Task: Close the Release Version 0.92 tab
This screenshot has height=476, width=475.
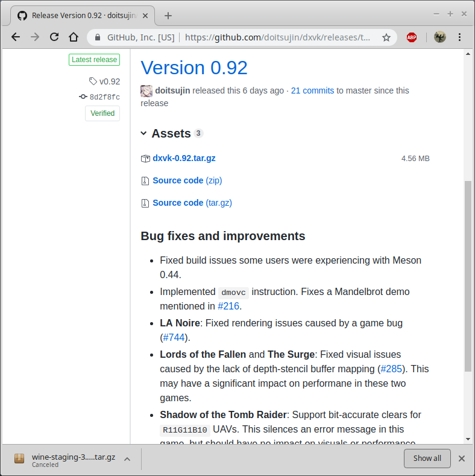Action: (x=145, y=16)
